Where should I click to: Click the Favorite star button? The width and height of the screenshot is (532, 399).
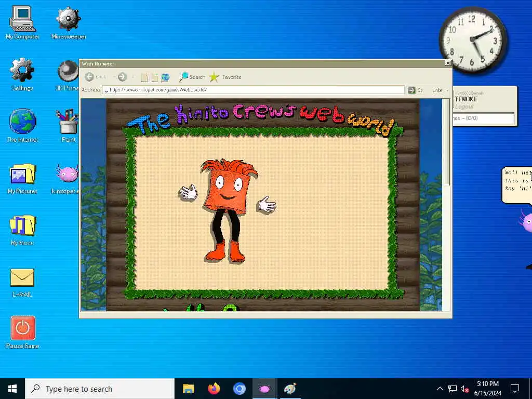point(225,77)
